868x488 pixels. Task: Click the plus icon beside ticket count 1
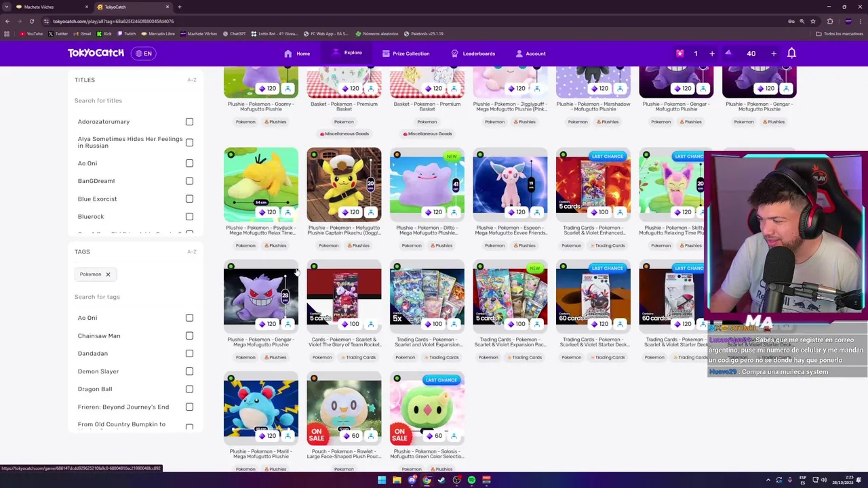click(712, 54)
